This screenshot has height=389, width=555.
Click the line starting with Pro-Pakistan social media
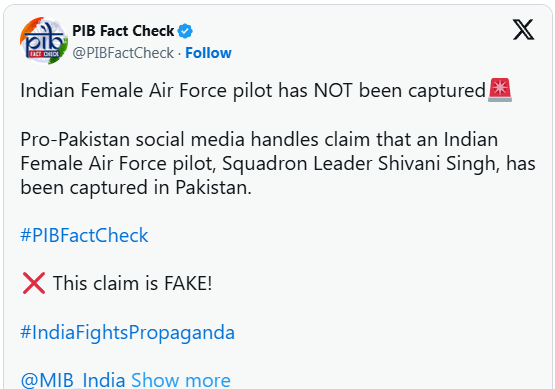tap(259, 139)
